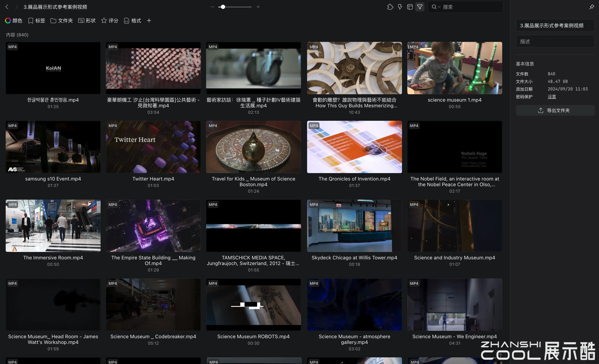Go forward with the right arrow

[x=17, y=7]
